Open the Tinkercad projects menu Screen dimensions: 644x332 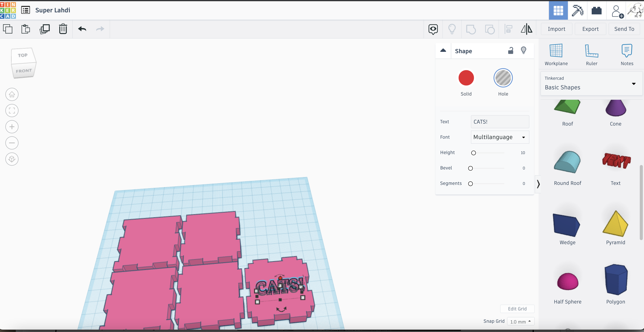coord(25,10)
